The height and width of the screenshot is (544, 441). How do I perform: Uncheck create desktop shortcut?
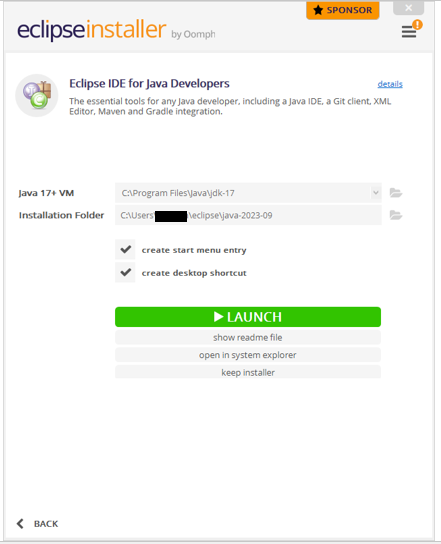pos(125,272)
